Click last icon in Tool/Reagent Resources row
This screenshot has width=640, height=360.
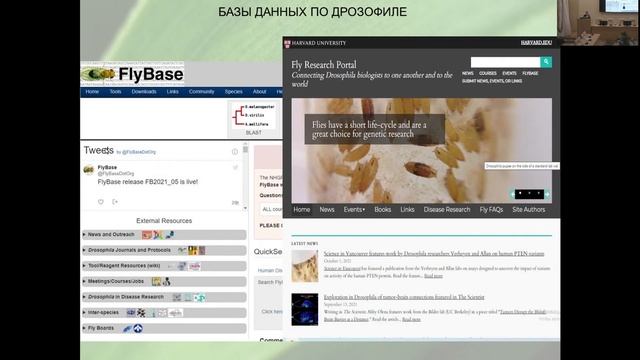click(x=195, y=266)
